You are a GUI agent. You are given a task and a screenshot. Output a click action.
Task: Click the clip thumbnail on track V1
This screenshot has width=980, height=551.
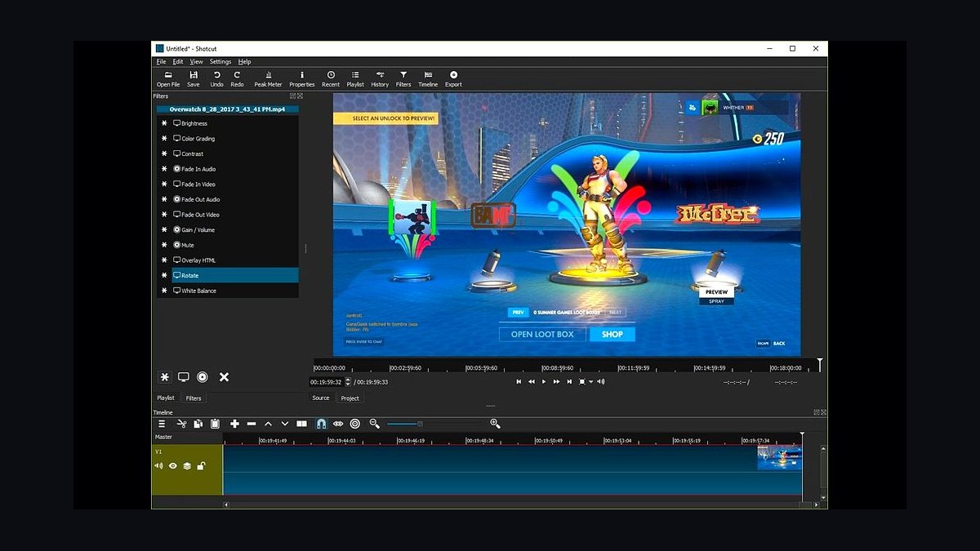pyautogui.click(x=779, y=457)
